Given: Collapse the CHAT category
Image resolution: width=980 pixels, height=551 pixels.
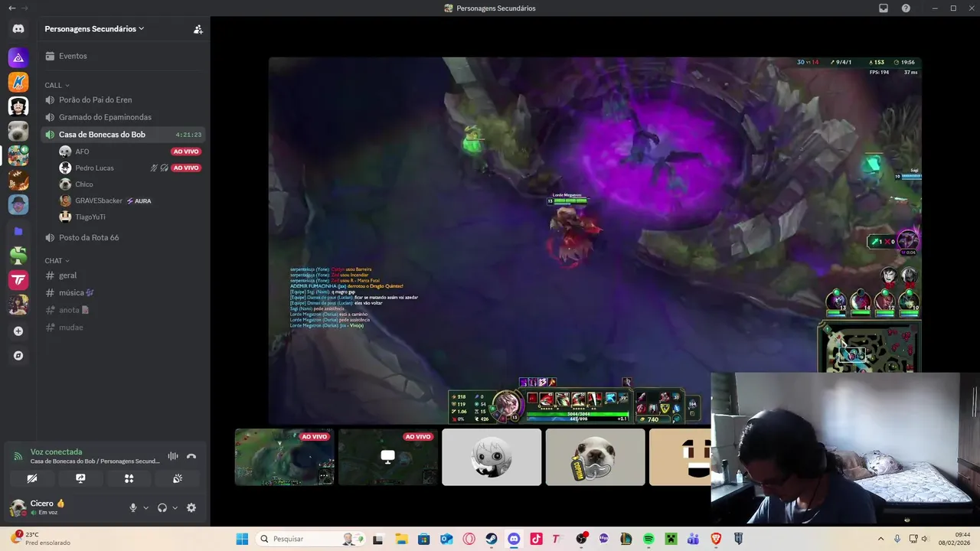Looking at the screenshot, I should pyautogui.click(x=57, y=261).
